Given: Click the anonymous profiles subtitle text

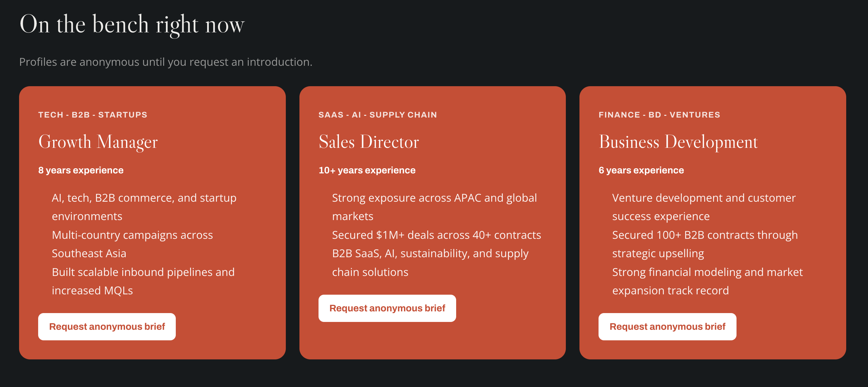Looking at the screenshot, I should click(166, 62).
